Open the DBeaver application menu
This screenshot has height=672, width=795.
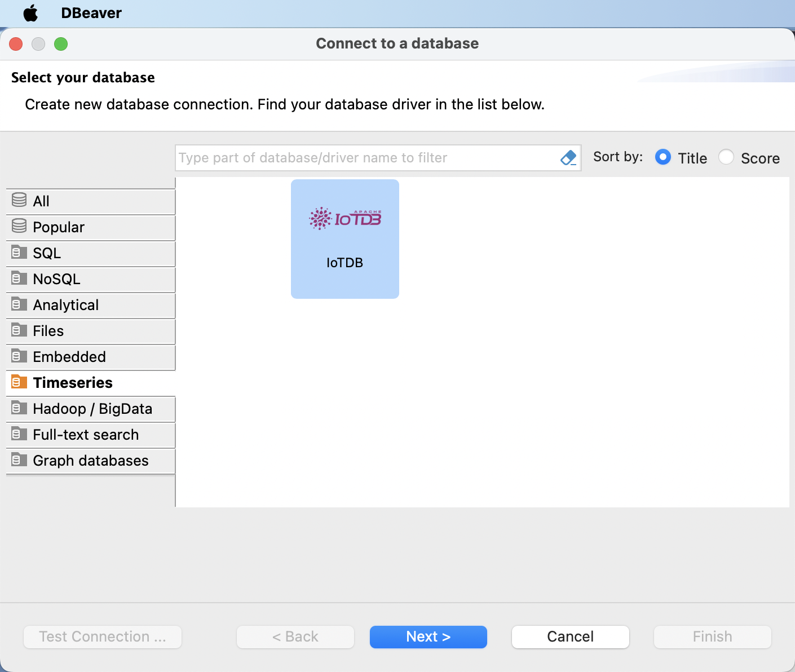click(91, 13)
